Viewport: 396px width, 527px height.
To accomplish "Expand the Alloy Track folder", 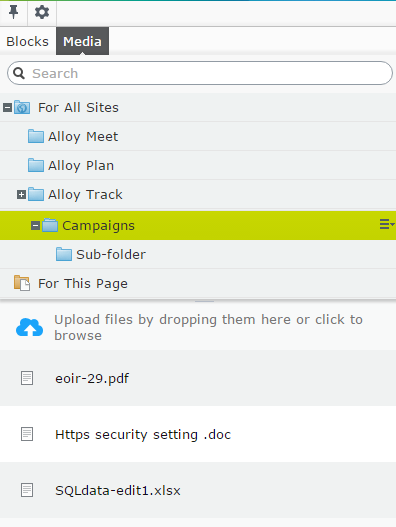I will point(22,194).
